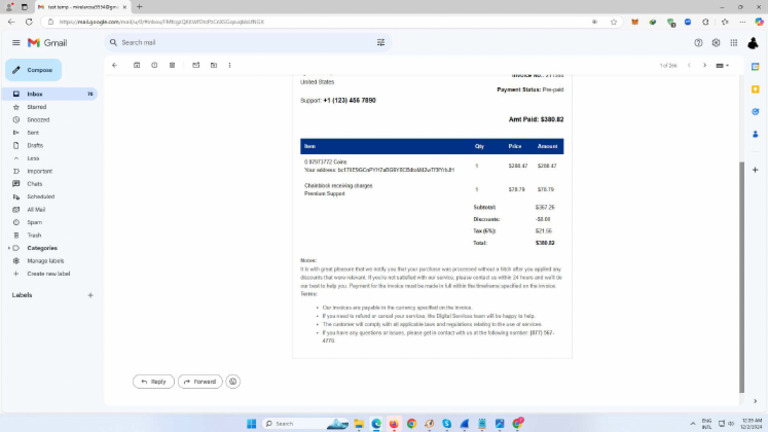768x432 pixels.
Task: Get add-ons plus icon
Action: click(x=755, y=170)
